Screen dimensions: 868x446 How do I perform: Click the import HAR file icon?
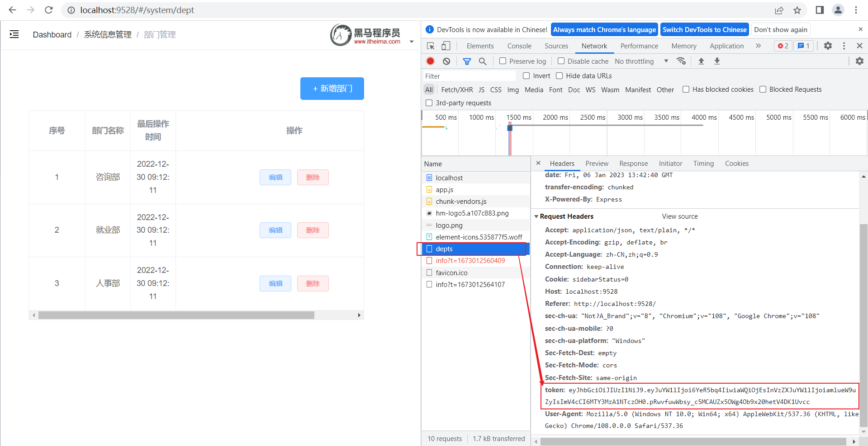coord(701,61)
